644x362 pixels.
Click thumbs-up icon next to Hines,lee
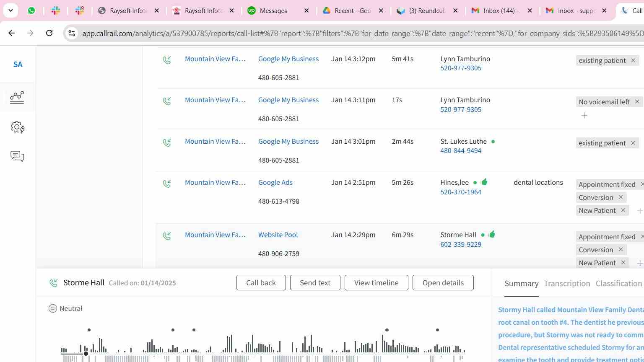pyautogui.click(x=484, y=182)
